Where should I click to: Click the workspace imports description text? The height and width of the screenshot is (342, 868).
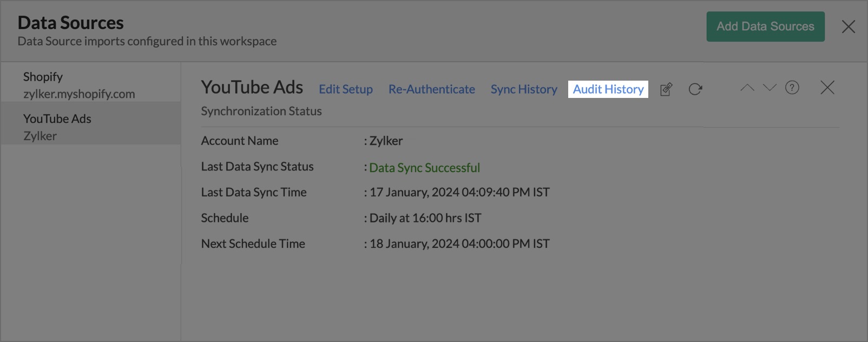tap(147, 41)
